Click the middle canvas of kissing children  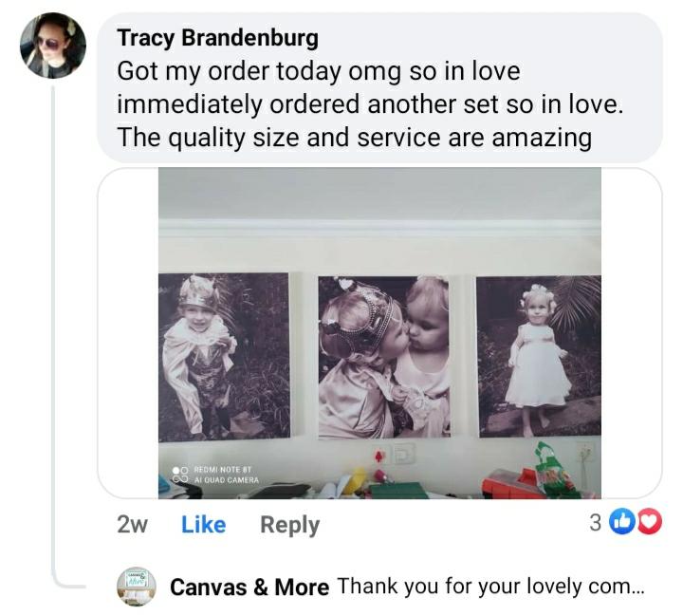click(x=383, y=357)
